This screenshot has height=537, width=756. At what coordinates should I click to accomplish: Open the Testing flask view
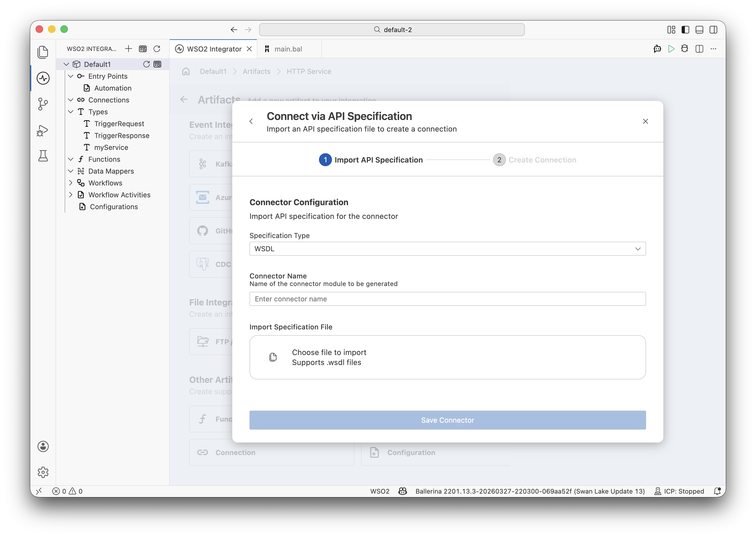click(x=43, y=156)
